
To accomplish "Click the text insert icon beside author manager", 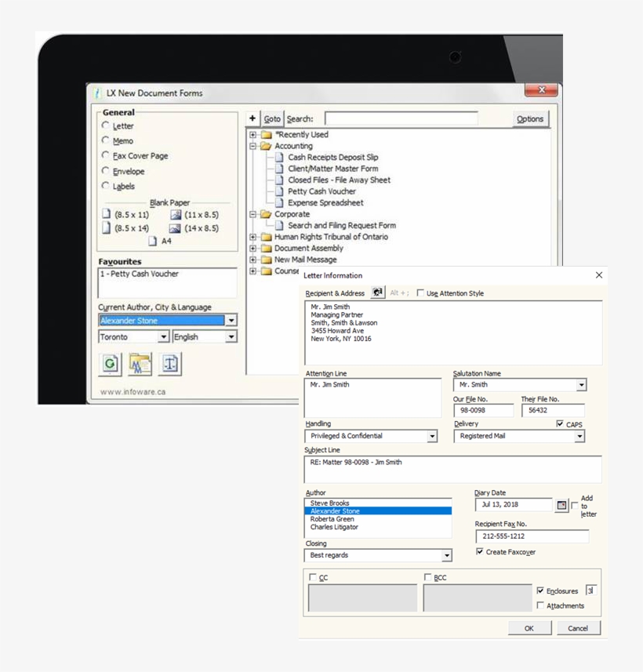I will (169, 363).
